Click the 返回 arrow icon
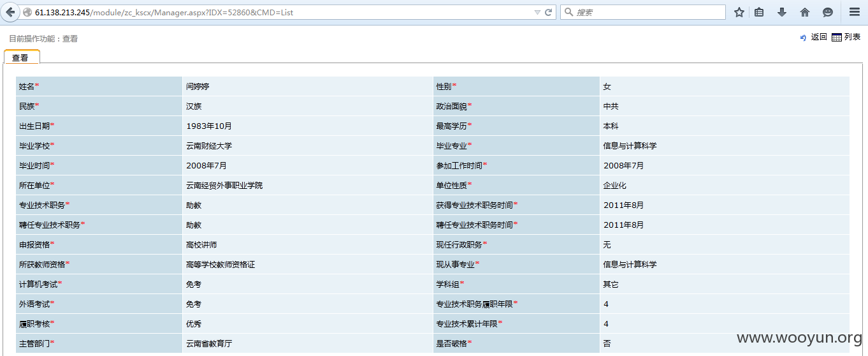Screen dimensions: 868x356 (804, 38)
